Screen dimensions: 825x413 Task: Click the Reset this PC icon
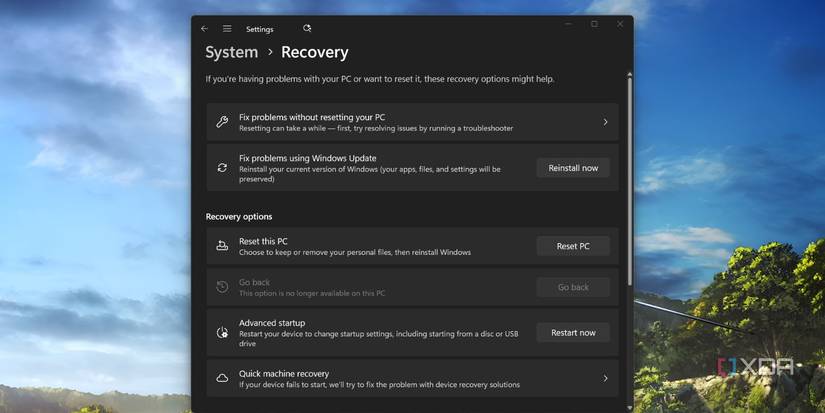[222, 246]
